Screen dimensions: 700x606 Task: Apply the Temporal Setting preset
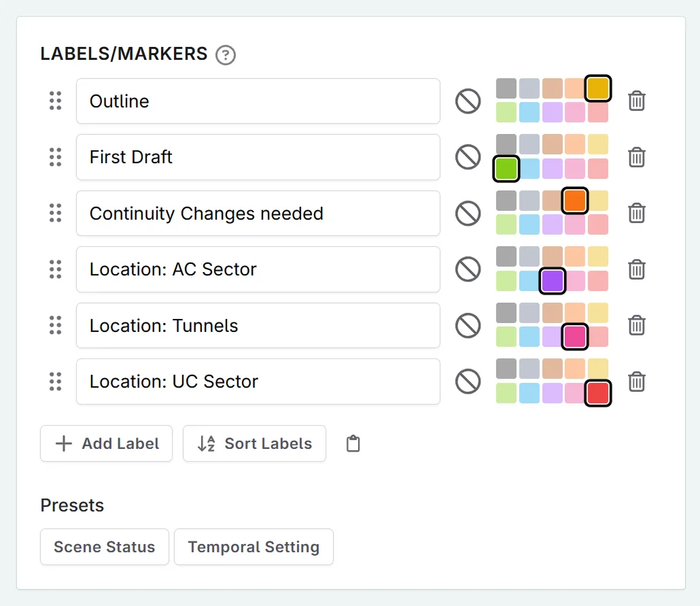(x=253, y=547)
